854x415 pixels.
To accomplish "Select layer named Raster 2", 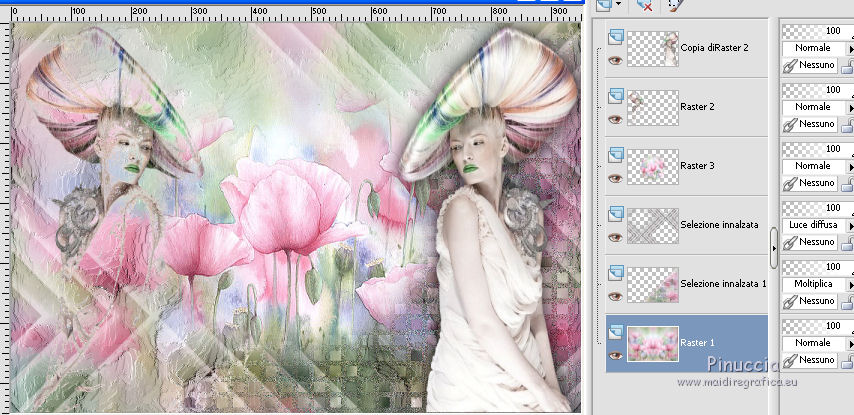I will click(697, 107).
